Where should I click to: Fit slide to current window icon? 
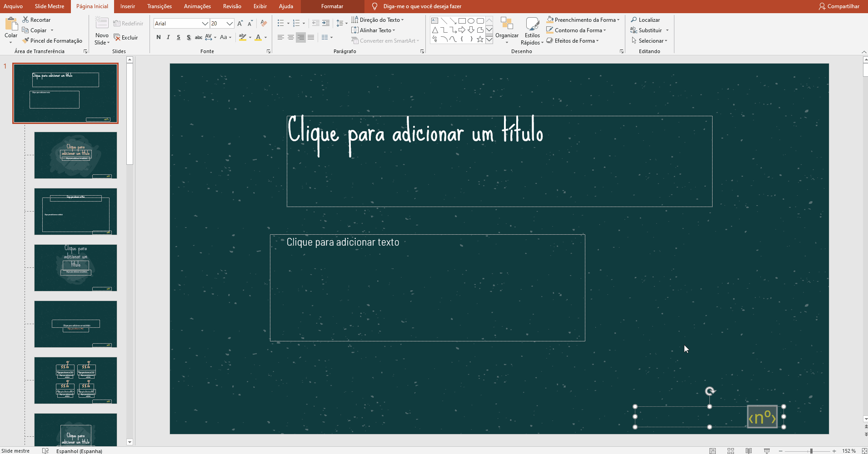(x=864, y=451)
